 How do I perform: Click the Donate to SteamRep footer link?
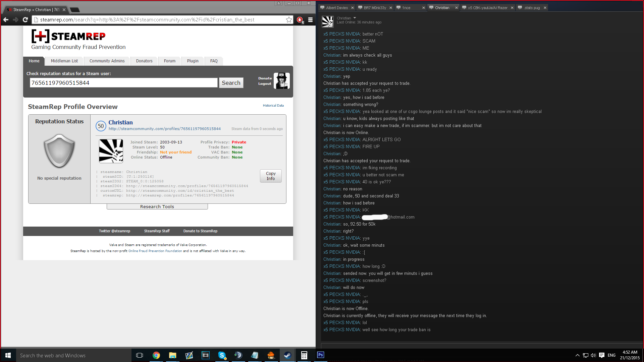pyautogui.click(x=200, y=231)
